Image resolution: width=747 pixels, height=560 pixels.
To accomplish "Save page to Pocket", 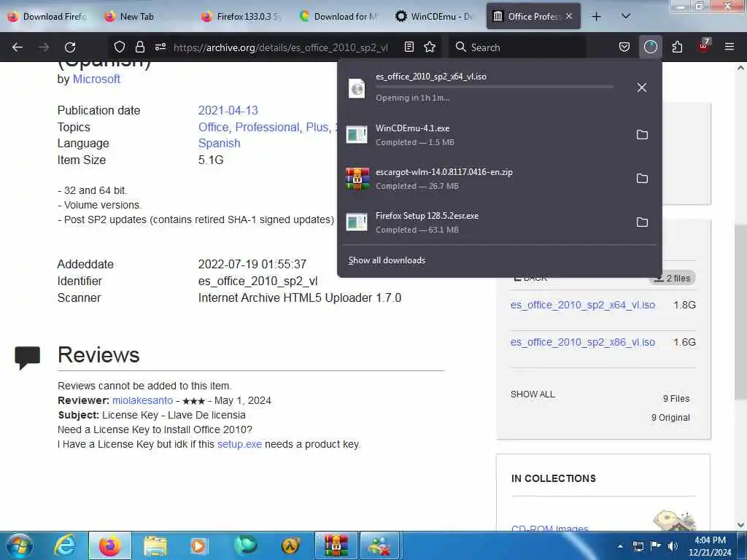I will [x=624, y=47].
